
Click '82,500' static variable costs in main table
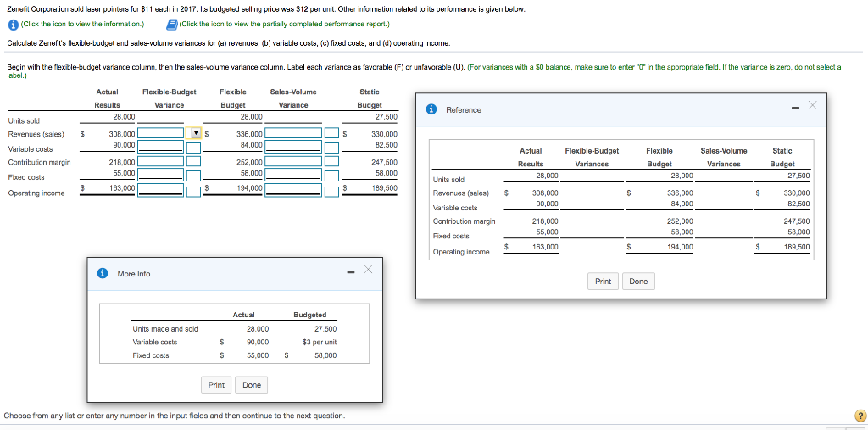coord(387,145)
